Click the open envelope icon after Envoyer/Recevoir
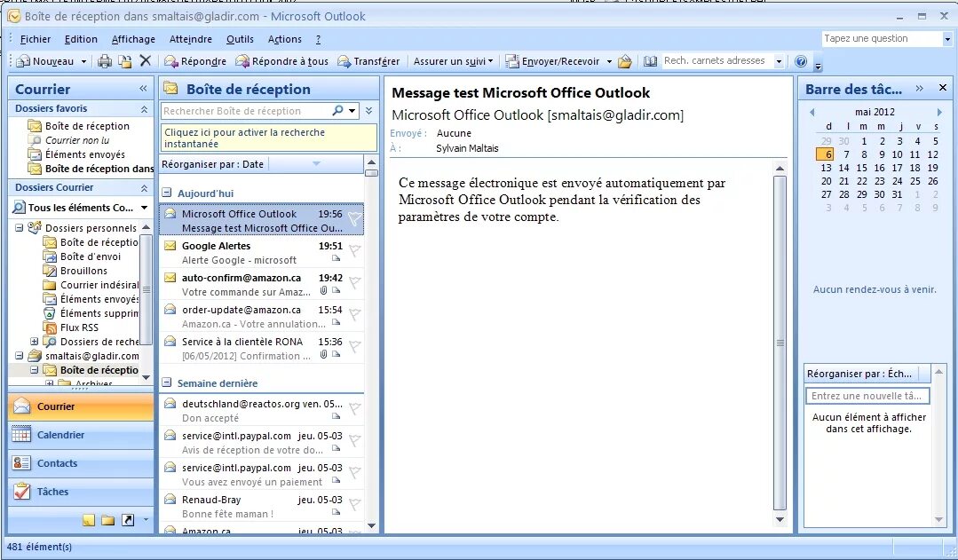Image resolution: width=958 pixels, height=560 pixels. (624, 61)
